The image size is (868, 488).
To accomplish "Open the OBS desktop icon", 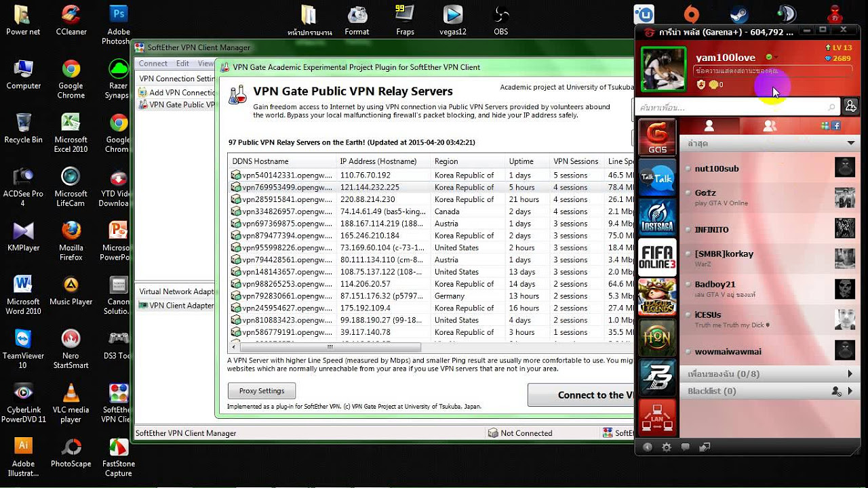I will (500, 20).
